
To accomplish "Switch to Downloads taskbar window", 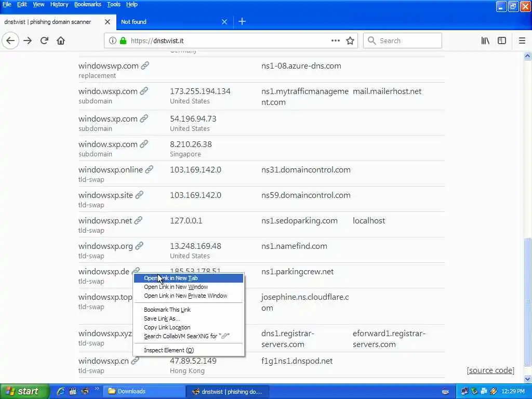I will 144,391.
